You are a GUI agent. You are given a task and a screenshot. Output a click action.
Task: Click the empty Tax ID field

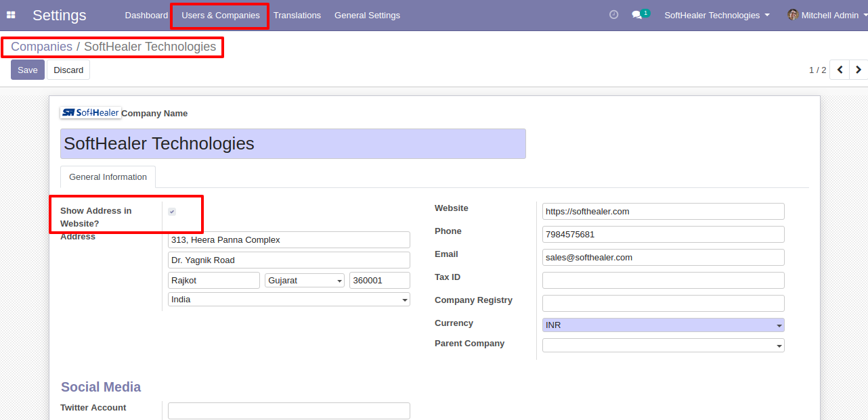(x=664, y=280)
